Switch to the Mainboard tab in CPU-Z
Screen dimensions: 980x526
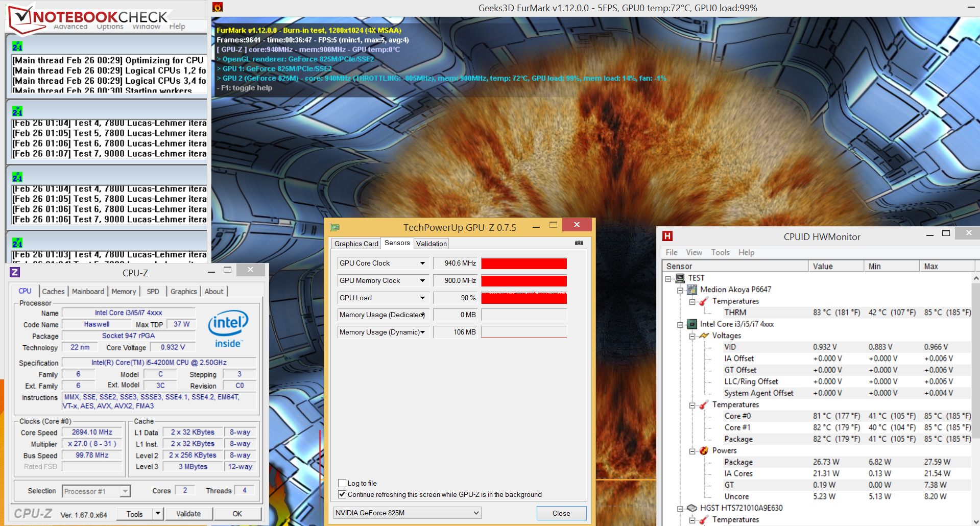click(88, 291)
